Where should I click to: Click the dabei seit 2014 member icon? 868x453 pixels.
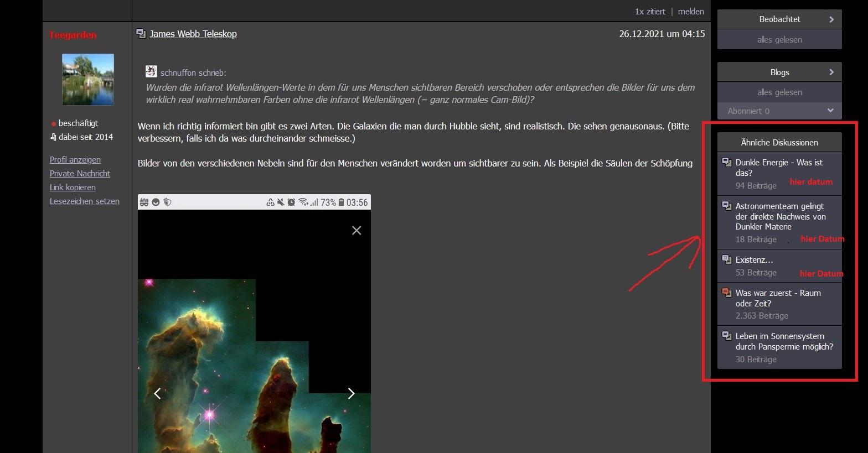(x=53, y=137)
